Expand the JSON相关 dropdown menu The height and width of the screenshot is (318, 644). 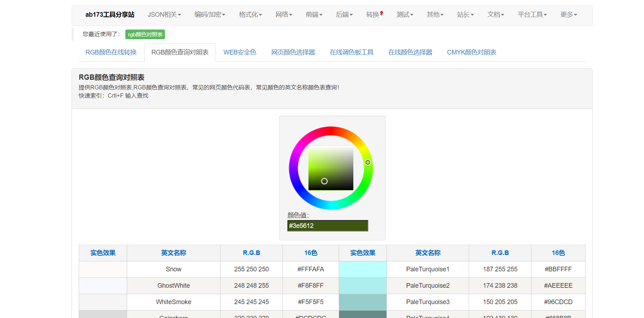(x=165, y=15)
